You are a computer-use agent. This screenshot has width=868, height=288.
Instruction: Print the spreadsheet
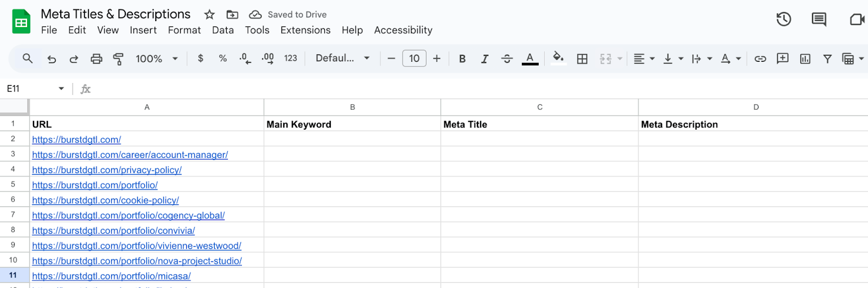point(97,59)
